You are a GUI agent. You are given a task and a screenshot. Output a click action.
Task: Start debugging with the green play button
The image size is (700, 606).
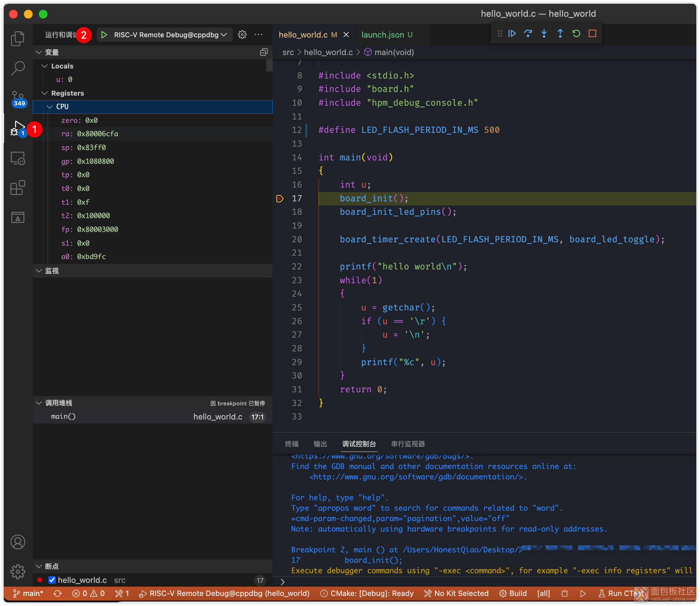click(104, 35)
